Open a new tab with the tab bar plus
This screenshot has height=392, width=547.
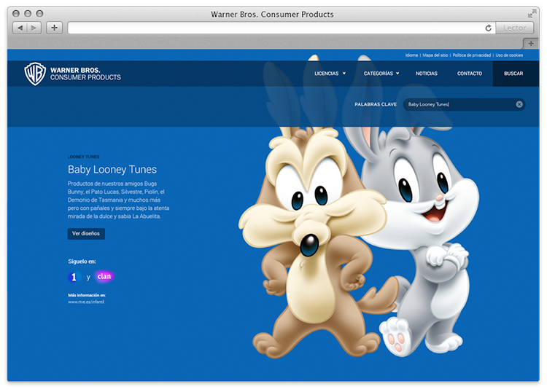531,44
